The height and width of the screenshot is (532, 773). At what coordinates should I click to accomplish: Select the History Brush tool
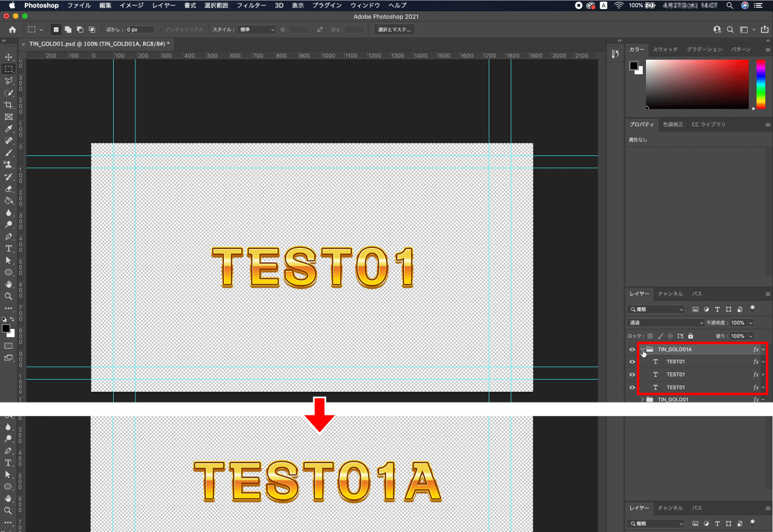8,177
